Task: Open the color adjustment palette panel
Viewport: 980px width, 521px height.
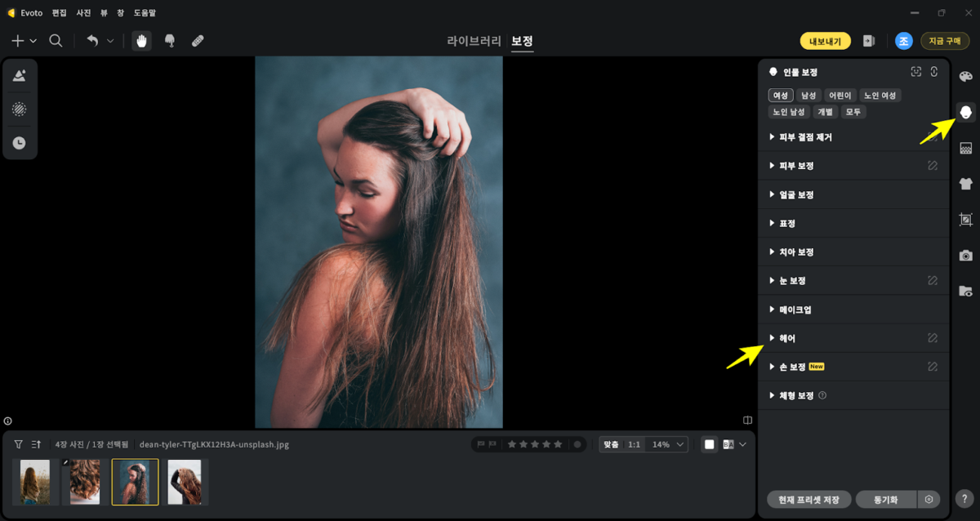Action: 965,77
